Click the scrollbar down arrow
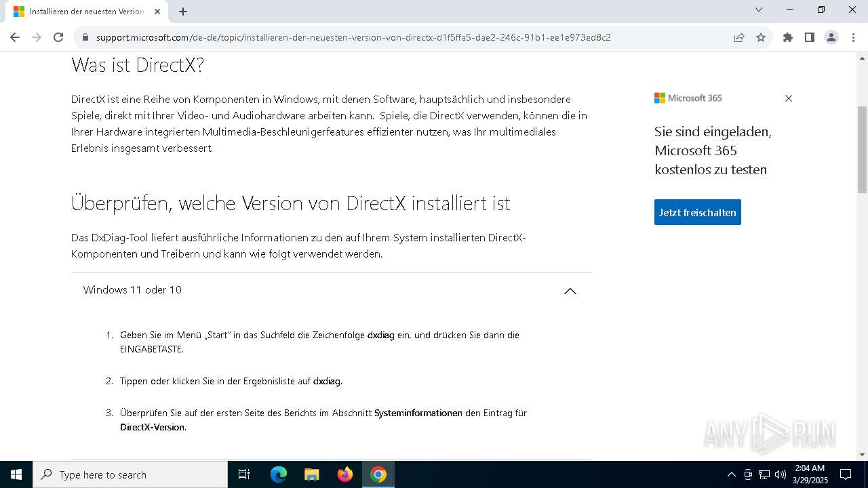 (x=862, y=455)
